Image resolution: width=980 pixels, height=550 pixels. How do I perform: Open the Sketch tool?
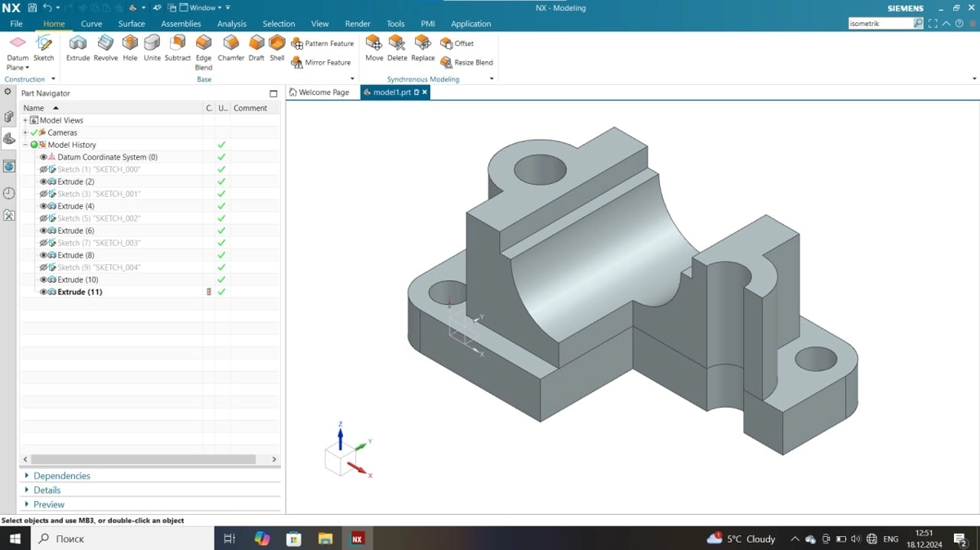43,48
